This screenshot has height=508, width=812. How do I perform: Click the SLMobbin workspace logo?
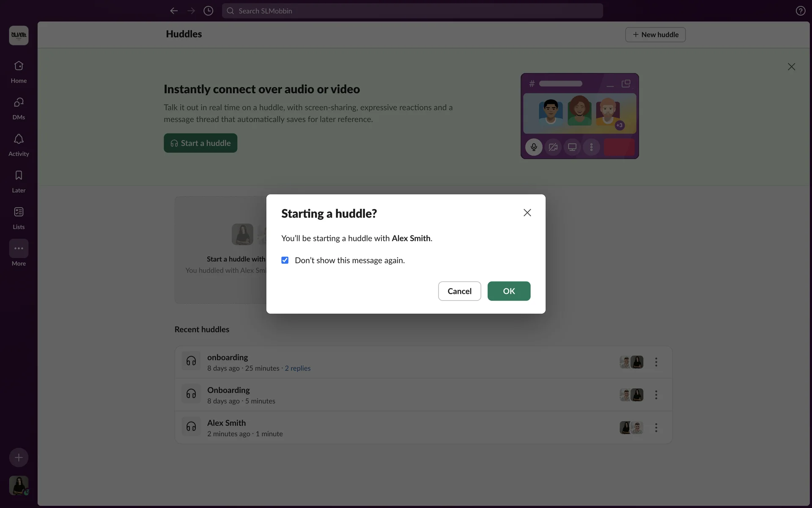19,35
